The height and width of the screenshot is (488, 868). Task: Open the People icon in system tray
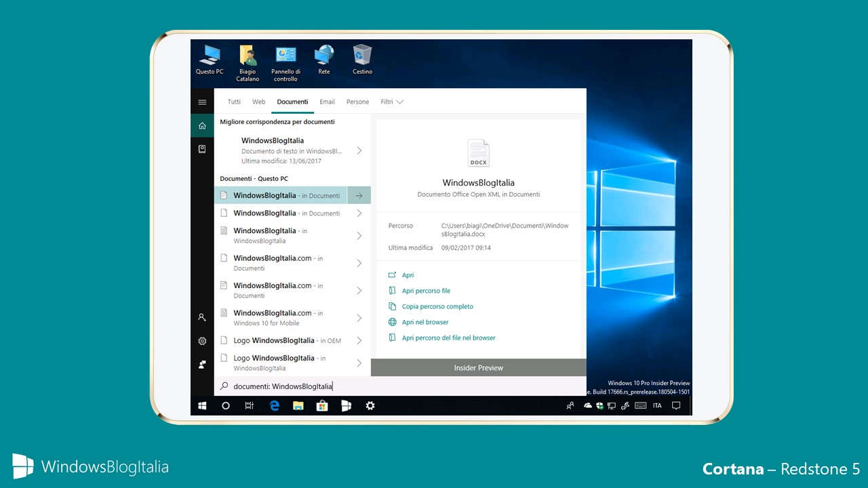570,406
